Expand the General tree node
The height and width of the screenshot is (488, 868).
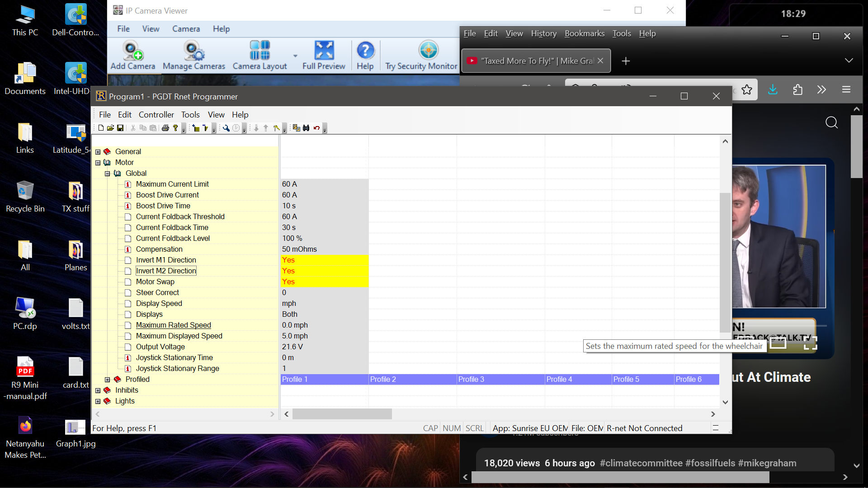coord(98,152)
